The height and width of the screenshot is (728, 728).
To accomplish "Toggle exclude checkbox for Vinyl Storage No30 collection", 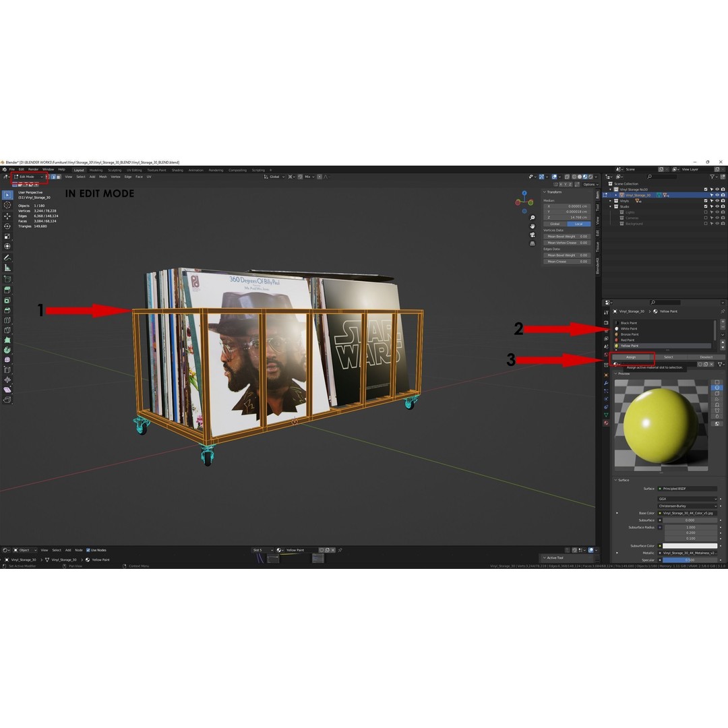I will coord(706,189).
